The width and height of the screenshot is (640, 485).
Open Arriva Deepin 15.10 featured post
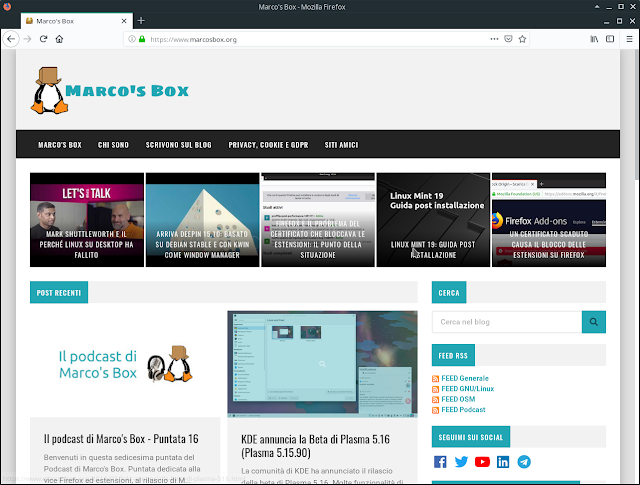coord(202,220)
